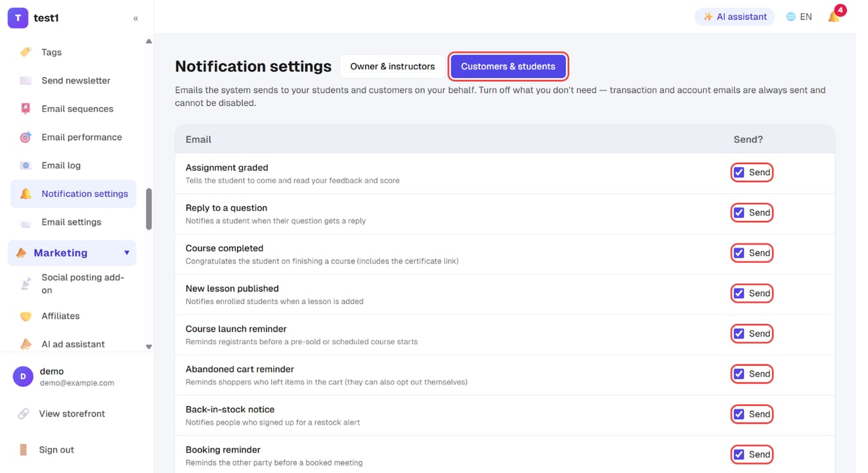Viewport: 868px width, 473px height.
Task: Click the sidebar scroll-up arrow
Action: click(x=148, y=41)
